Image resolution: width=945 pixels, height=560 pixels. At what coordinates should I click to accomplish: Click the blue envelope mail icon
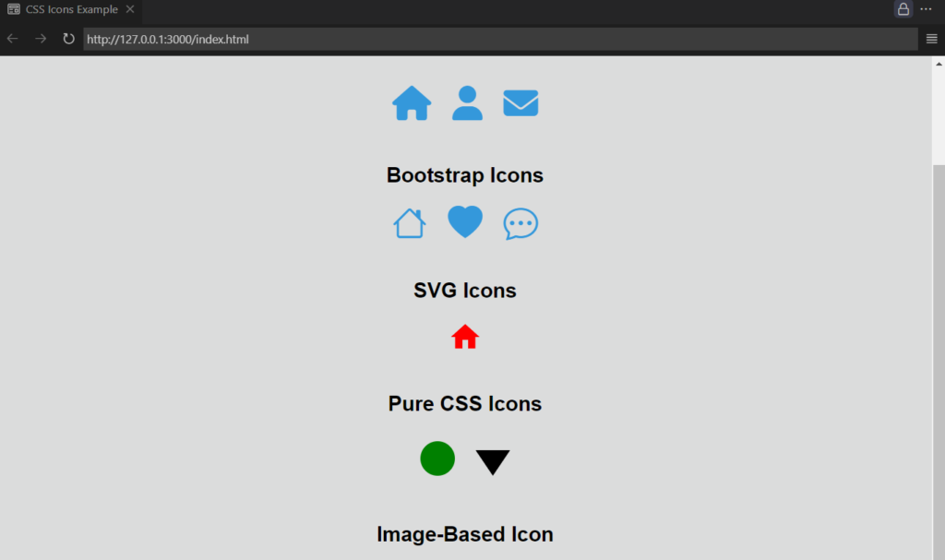520,103
